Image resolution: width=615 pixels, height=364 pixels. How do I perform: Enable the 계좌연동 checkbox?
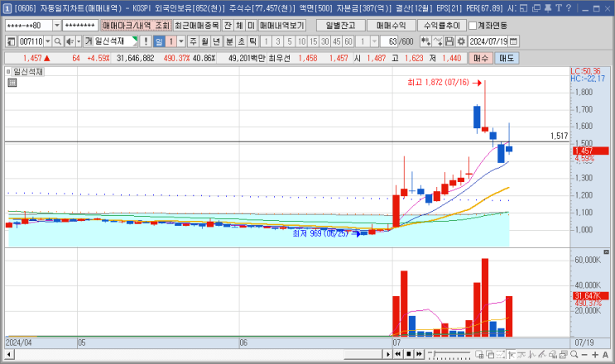(473, 26)
